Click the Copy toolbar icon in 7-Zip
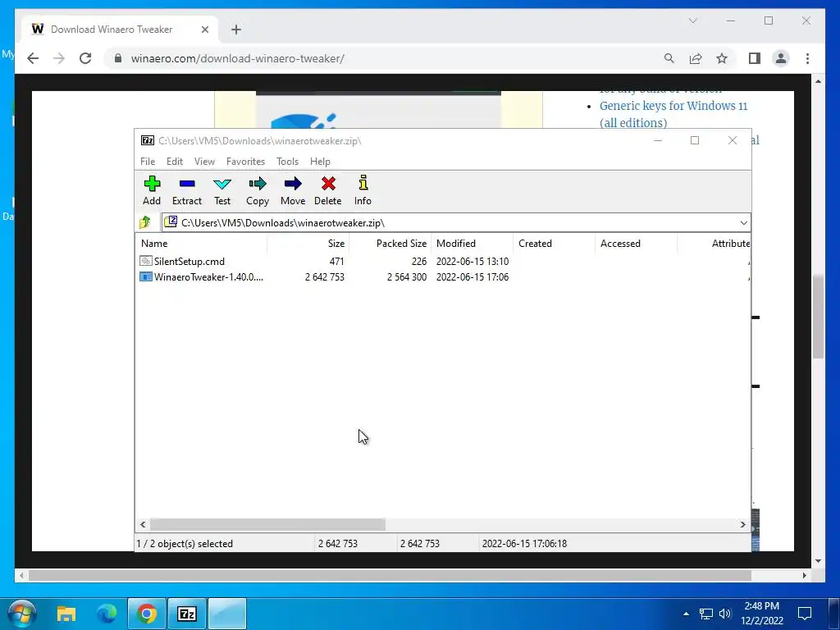The height and width of the screenshot is (630, 840). (x=258, y=185)
